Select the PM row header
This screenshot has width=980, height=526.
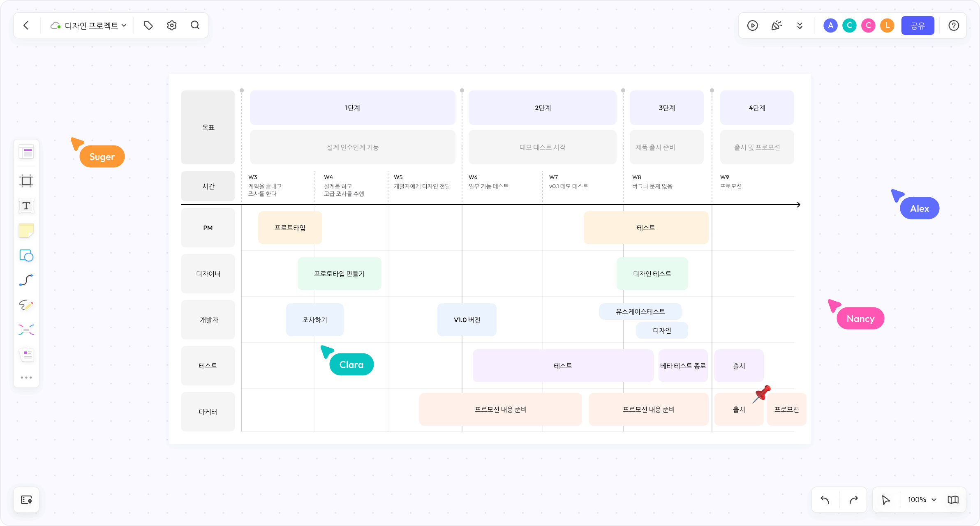point(208,228)
